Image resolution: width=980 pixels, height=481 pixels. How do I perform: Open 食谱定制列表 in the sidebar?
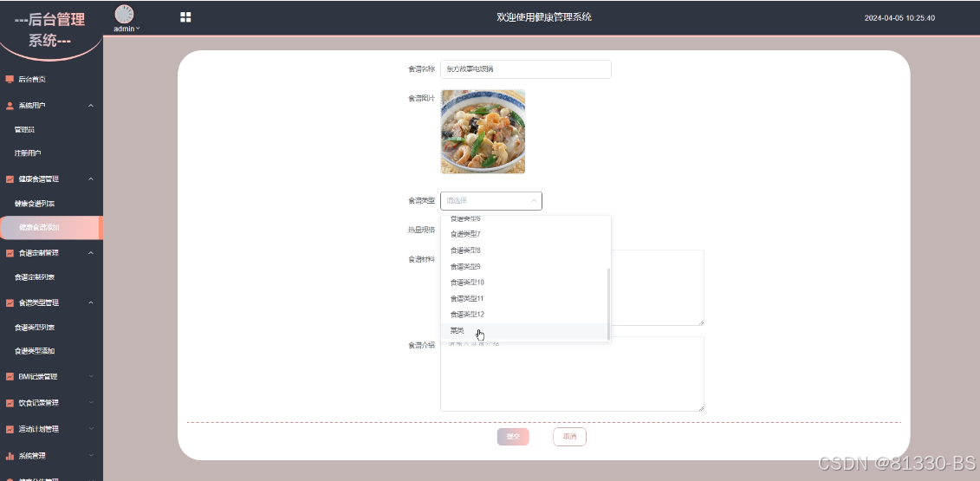35,277
